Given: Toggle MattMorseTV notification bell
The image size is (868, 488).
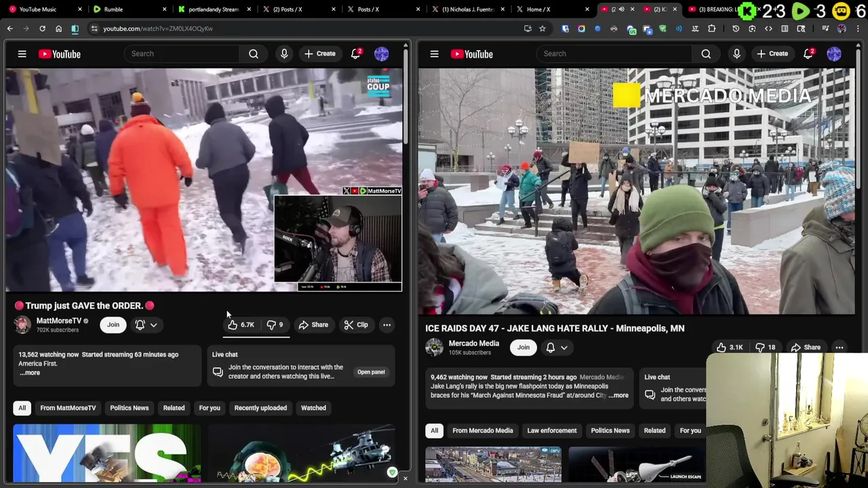Looking at the screenshot, I should tap(140, 325).
